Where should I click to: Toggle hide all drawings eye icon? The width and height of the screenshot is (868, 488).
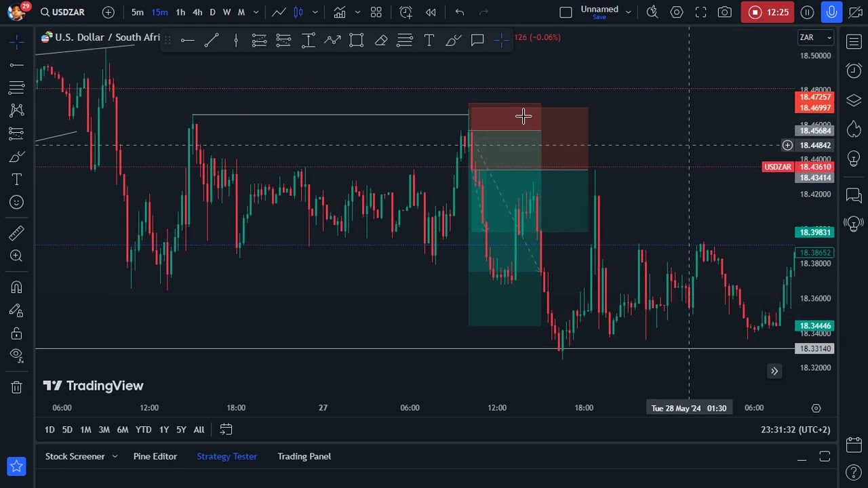pyautogui.click(x=17, y=355)
